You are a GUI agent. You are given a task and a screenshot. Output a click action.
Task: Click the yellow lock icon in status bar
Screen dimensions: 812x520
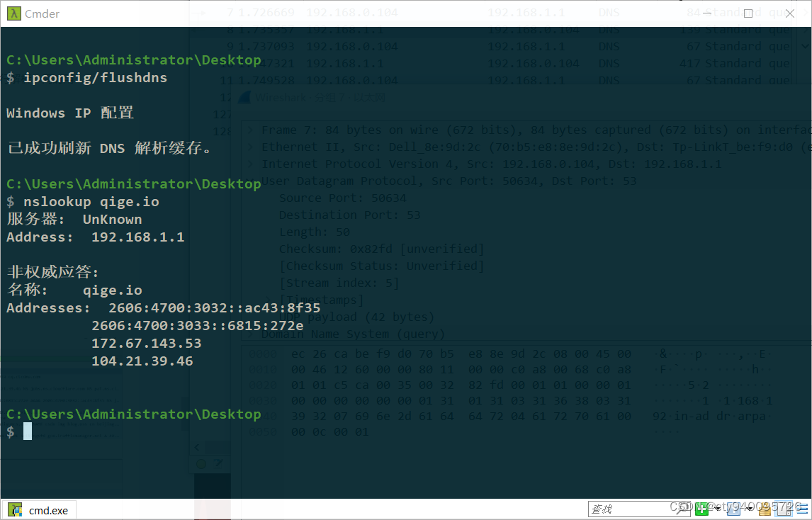(x=765, y=509)
